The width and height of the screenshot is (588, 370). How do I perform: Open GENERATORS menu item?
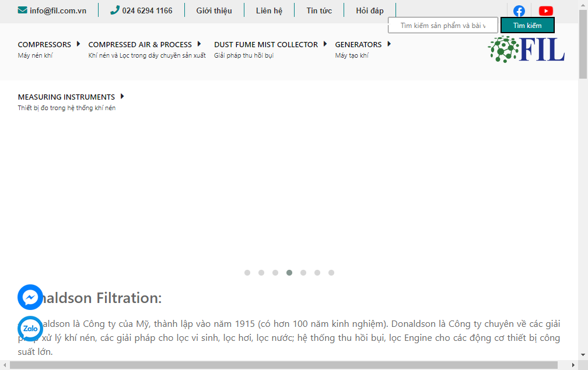[358, 44]
